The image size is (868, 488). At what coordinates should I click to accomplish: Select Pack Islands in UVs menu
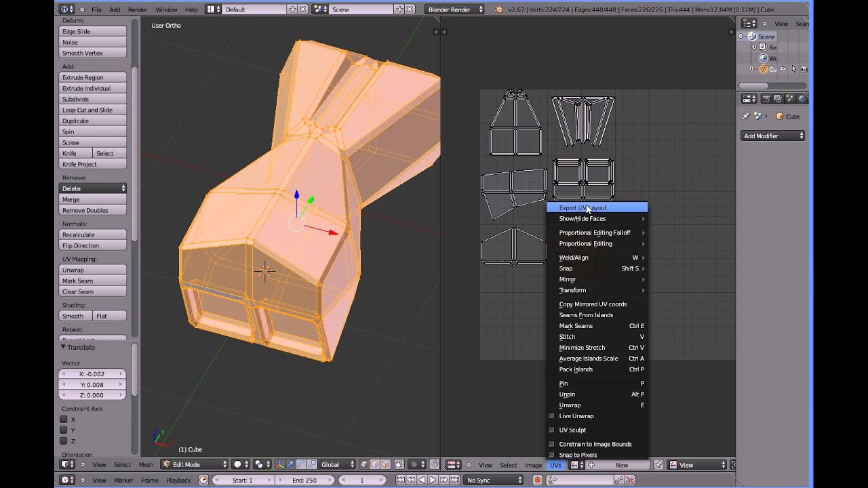pos(597,369)
